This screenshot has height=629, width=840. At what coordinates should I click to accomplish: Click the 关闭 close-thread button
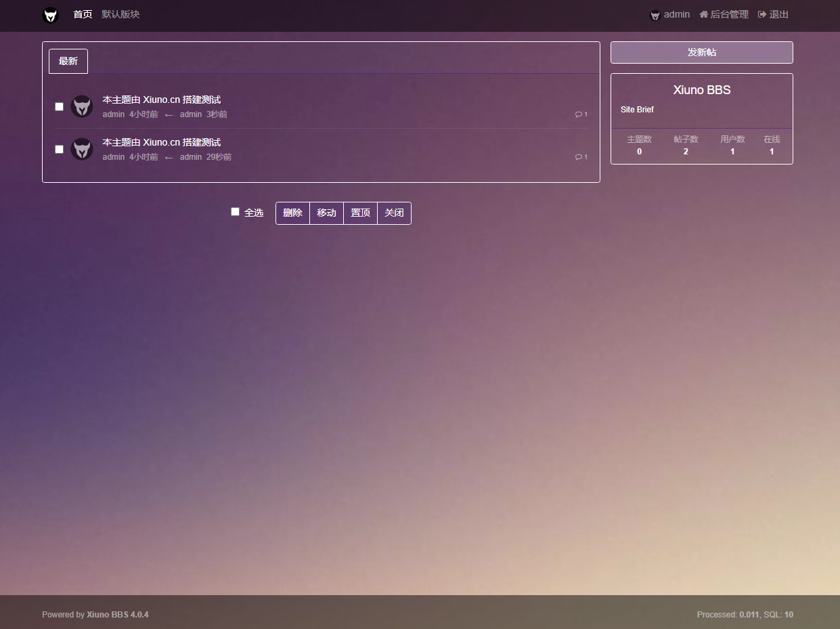point(394,213)
